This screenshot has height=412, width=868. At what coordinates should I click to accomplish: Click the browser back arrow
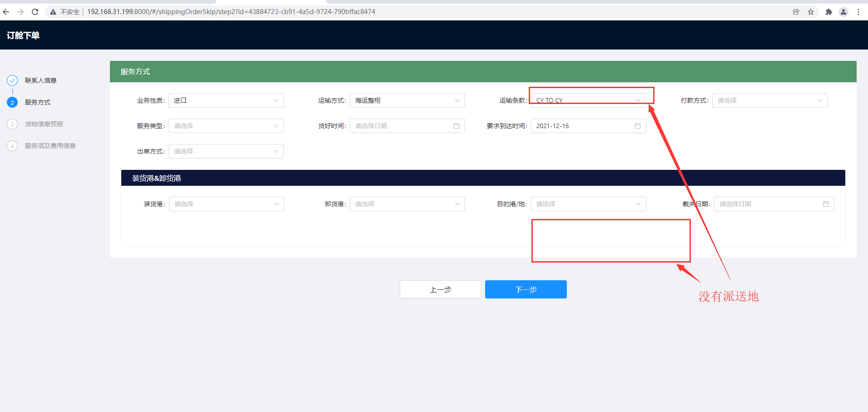click(x=6, y=12)
